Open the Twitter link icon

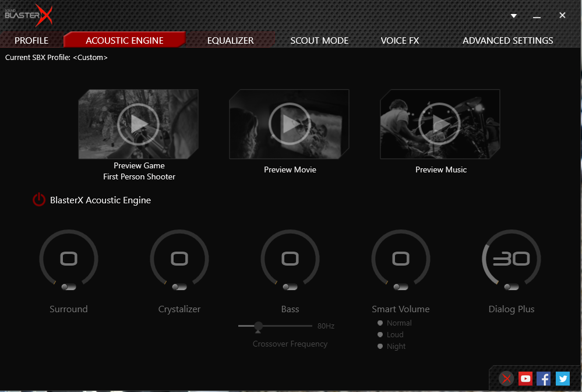(x=562, y=379)
